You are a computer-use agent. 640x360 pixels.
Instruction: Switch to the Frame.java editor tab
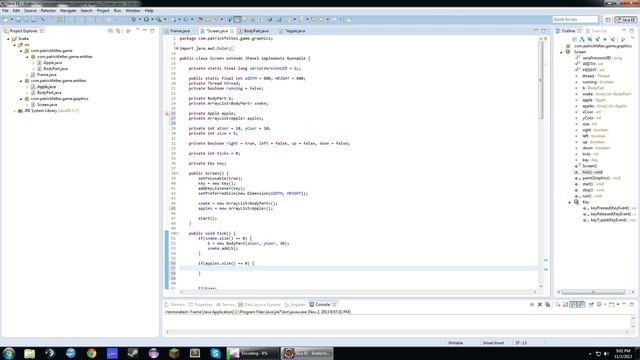[x=177, y=31]
